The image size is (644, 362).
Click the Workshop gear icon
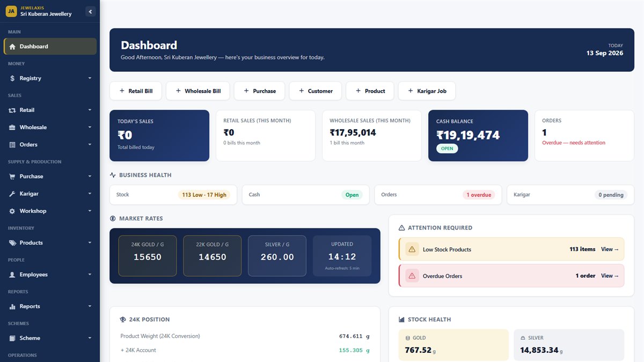click(x=12, y=211)
